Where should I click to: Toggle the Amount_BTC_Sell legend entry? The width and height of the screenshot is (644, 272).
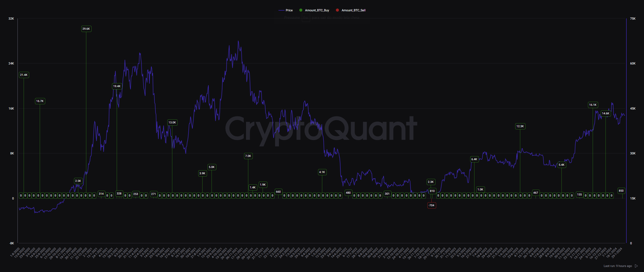(x=351, y=10)
